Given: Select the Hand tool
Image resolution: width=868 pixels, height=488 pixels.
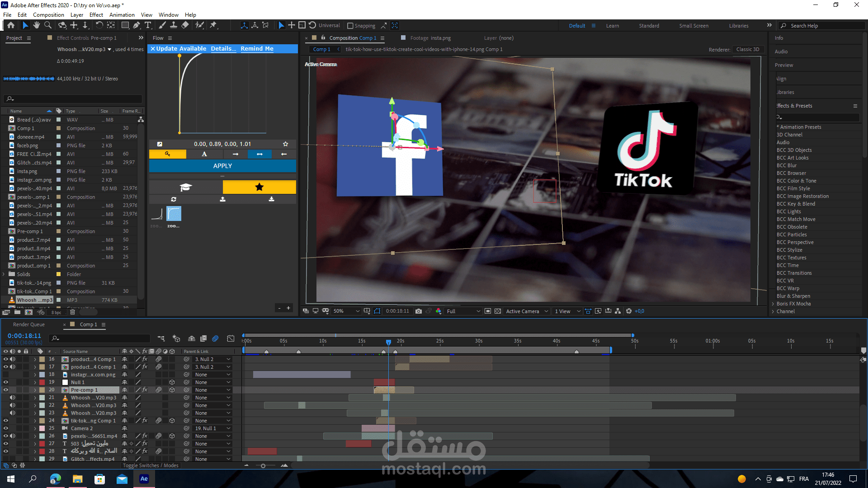Looking at the screenshot, I should (37, 25).
